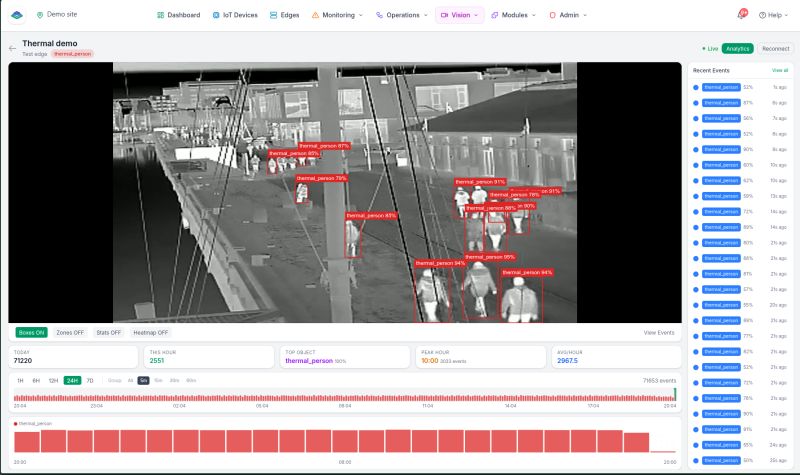Click the location pin beside Demo site
This screenshot has width=800, height=475.
coord(40,15)
